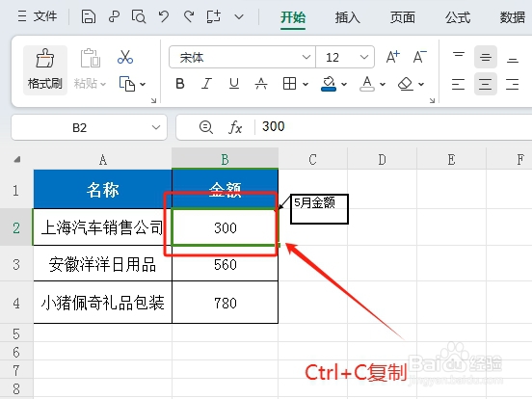Click the eraser clear icon

tap(405, 84)
